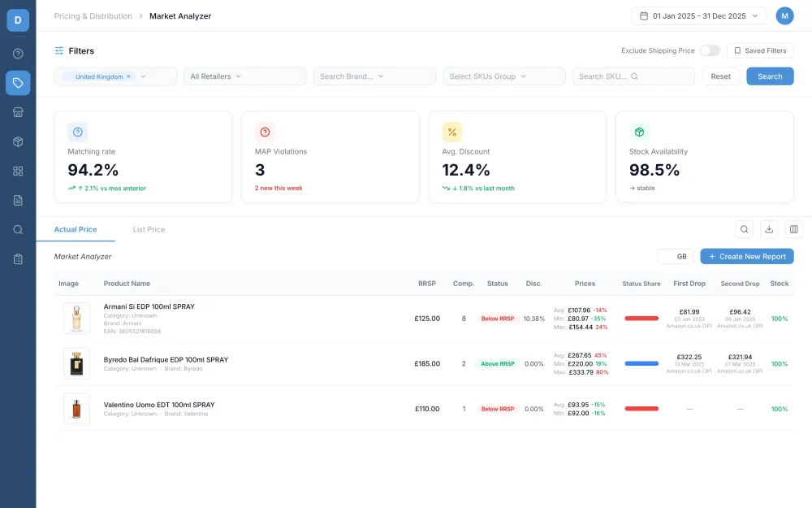Open the package box sidebar icon
This screenshot has width=812, height=508.
(x=18, y=141)
